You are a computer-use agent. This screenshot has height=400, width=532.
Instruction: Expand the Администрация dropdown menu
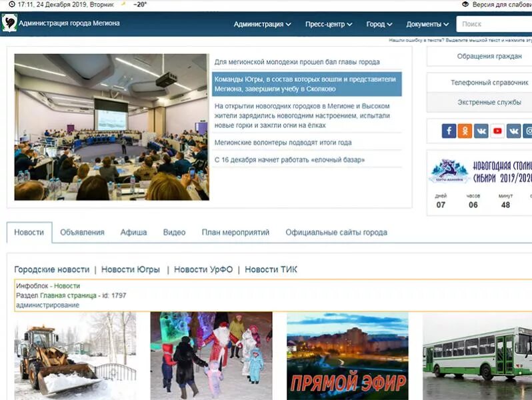tap(262, 24)
